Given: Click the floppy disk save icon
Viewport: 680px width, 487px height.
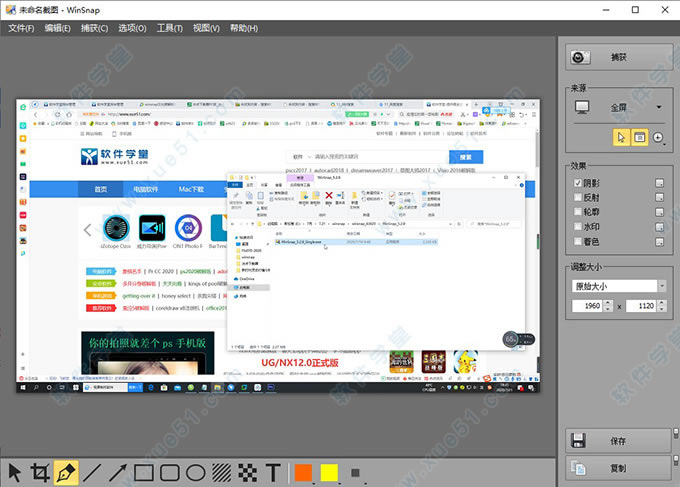Looking at the screenshot, I should coord(579,441).
